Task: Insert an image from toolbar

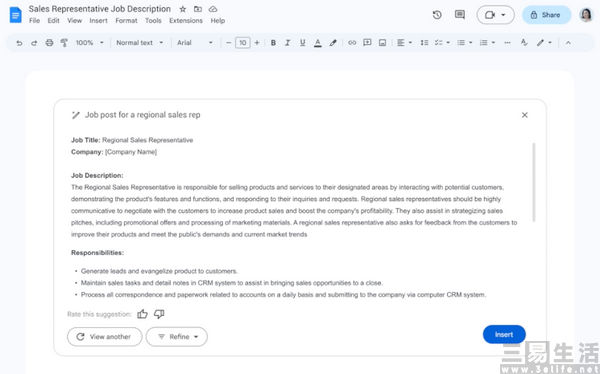Action: coord(382,43)
